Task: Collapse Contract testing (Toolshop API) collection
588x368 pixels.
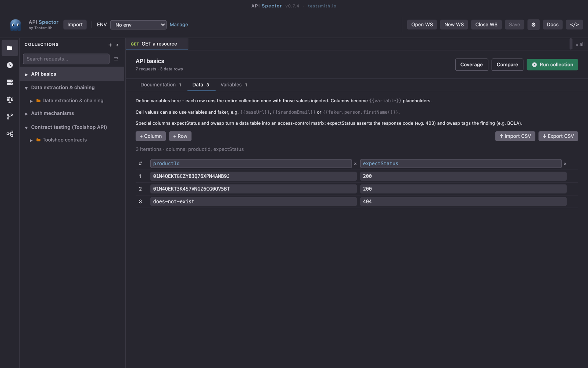Action: click(26, 128)
